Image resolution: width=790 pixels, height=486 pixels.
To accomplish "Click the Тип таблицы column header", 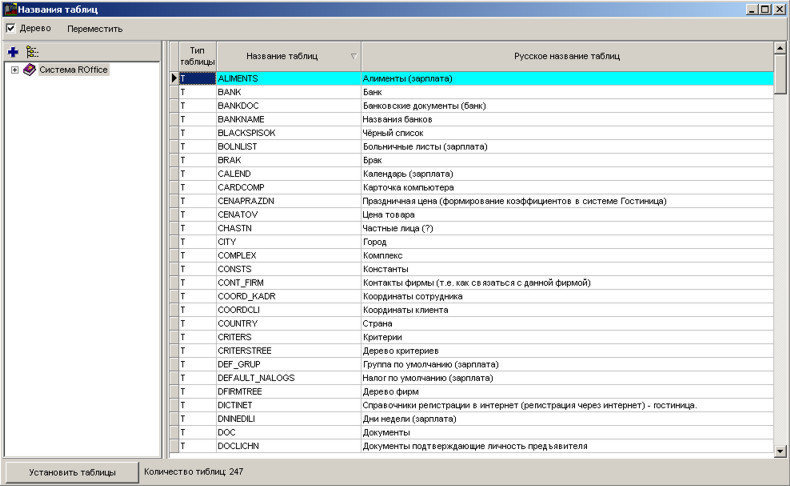I will tap(197, 56).
